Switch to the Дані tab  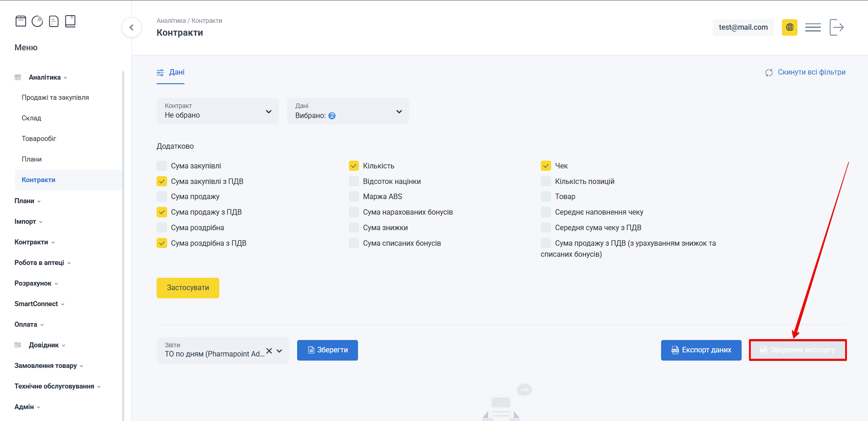pos(171,72)
